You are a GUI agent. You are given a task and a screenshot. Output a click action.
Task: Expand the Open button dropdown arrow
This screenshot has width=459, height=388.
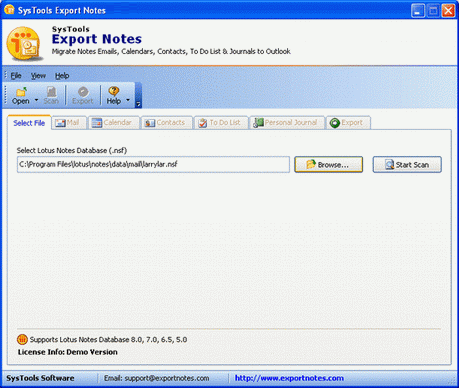[36, 100]
